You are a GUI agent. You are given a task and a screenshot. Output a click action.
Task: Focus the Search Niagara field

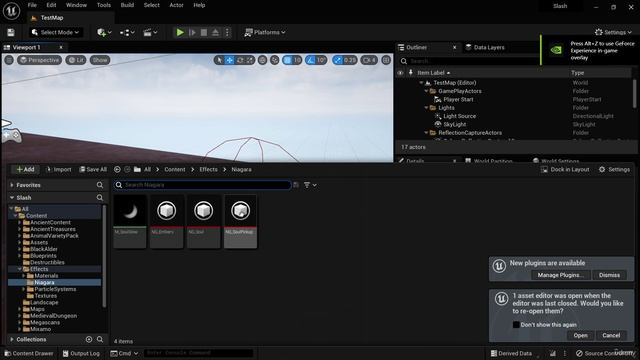point(202,185)
